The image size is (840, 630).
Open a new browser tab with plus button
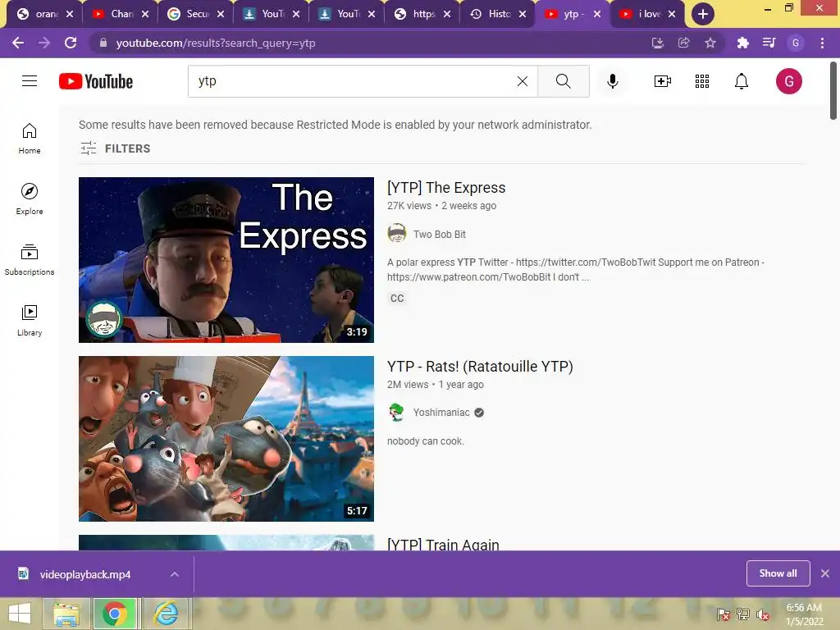click(702, 14)
